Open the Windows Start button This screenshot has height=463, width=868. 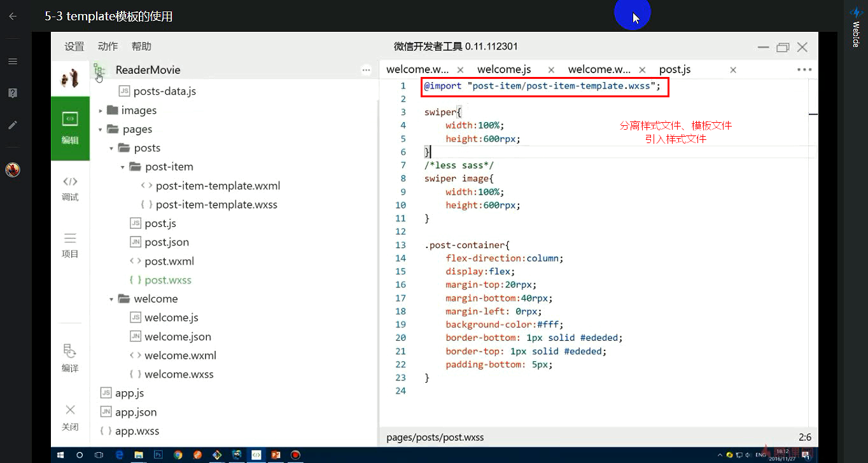61,455
